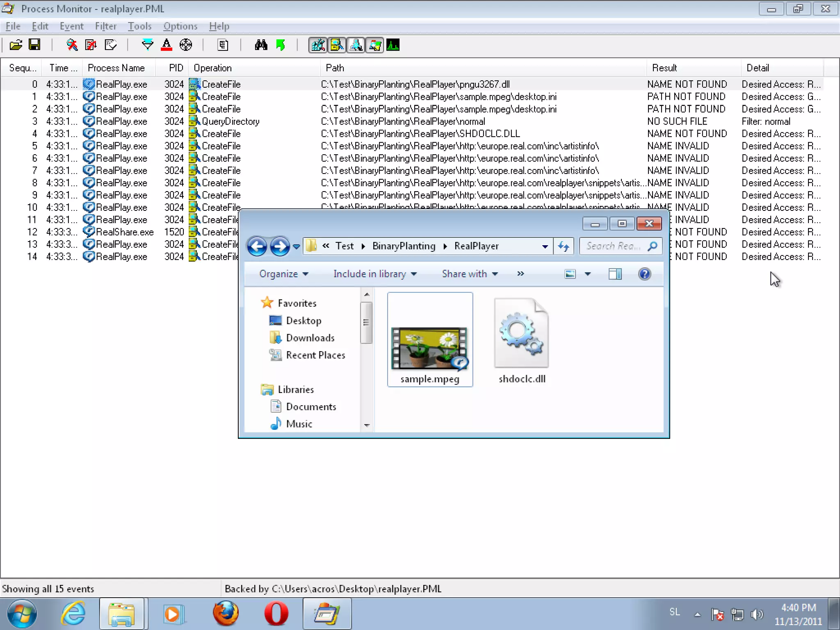This screenshot has height=630, width=840.
Task: Click the Jump to object green arrow
Action: tap(281, 45)
